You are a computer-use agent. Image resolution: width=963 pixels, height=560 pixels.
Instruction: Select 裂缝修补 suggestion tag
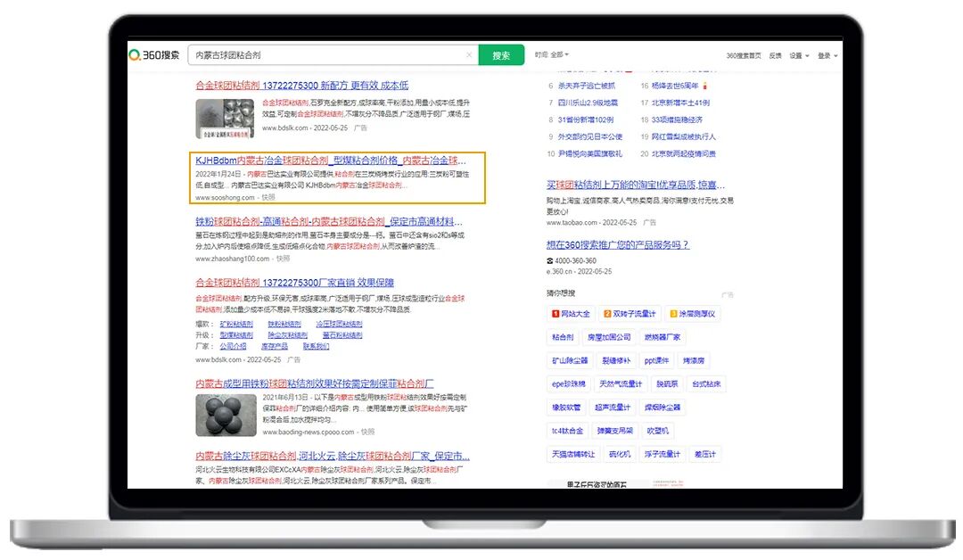point(616,360)
